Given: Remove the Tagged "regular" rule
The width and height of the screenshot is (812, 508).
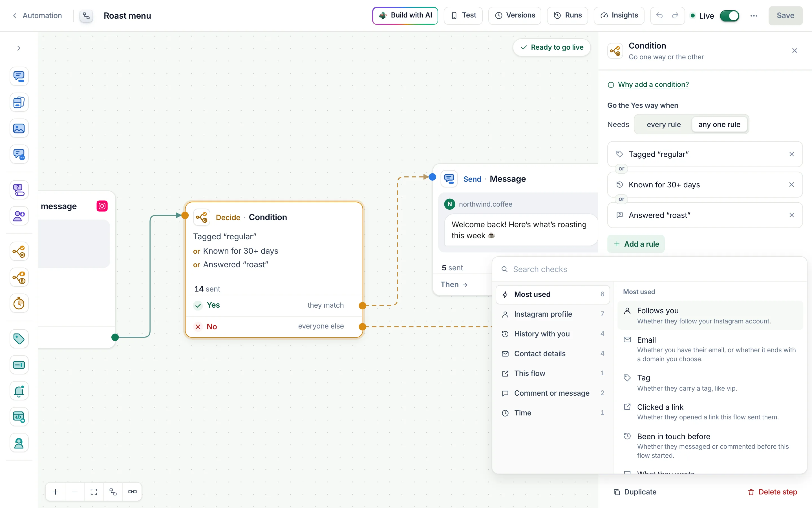Looking at the screenshot, I should click(x=791, y=154).
